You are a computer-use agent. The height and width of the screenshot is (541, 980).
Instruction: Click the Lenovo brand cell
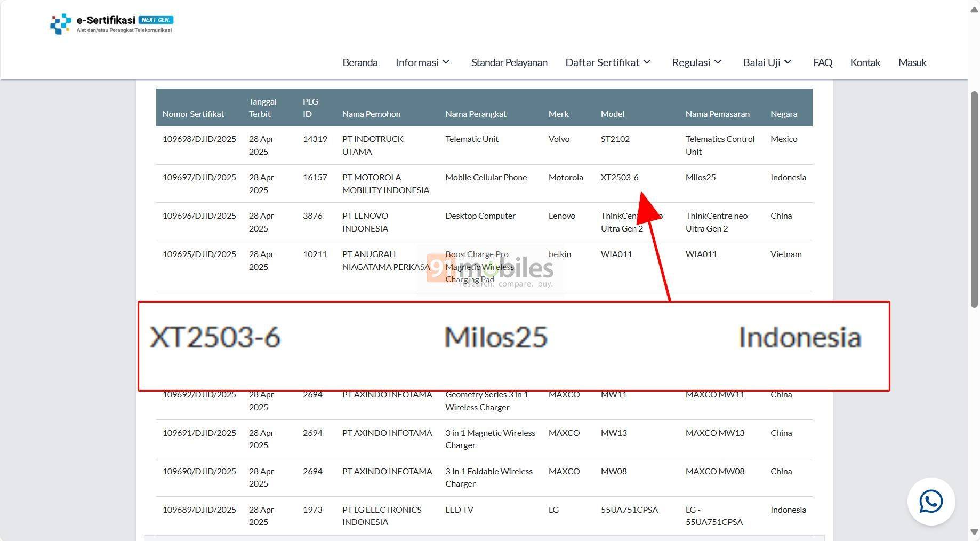[561, 216]
